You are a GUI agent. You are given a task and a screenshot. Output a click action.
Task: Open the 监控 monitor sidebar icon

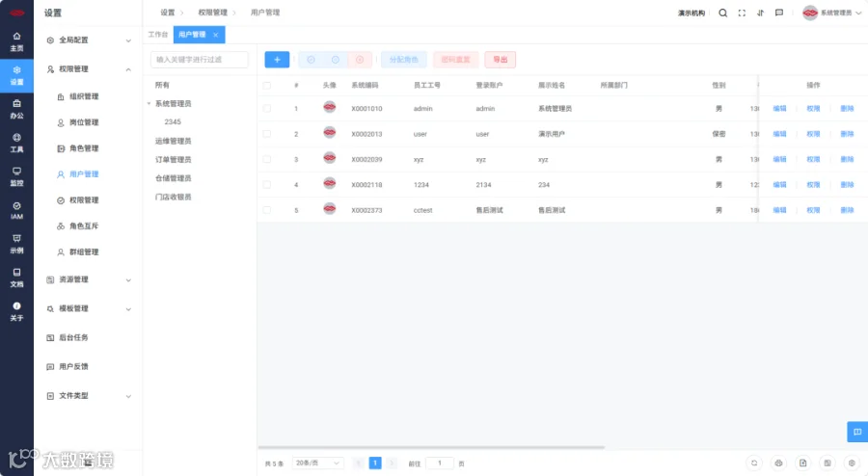coord(16,176)
